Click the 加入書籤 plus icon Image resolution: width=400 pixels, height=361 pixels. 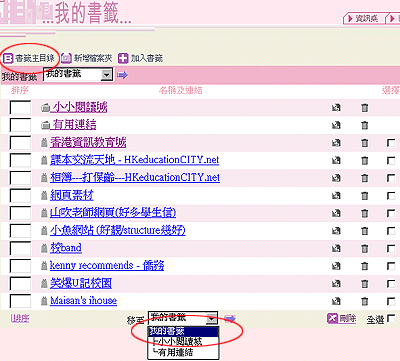point(123,59)
